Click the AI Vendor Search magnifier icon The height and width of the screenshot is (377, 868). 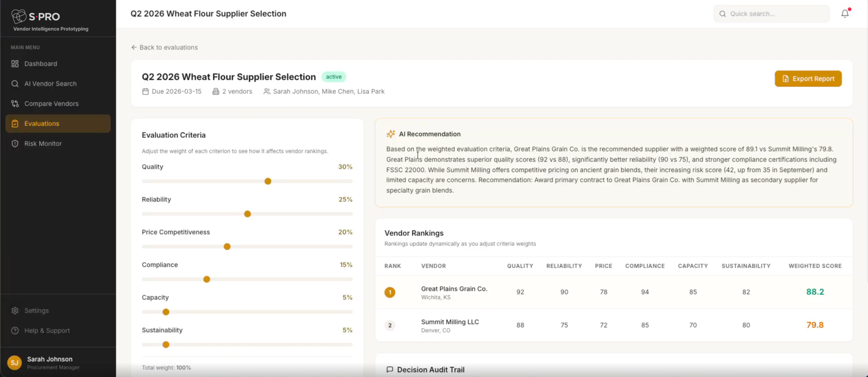pos(15,84)
